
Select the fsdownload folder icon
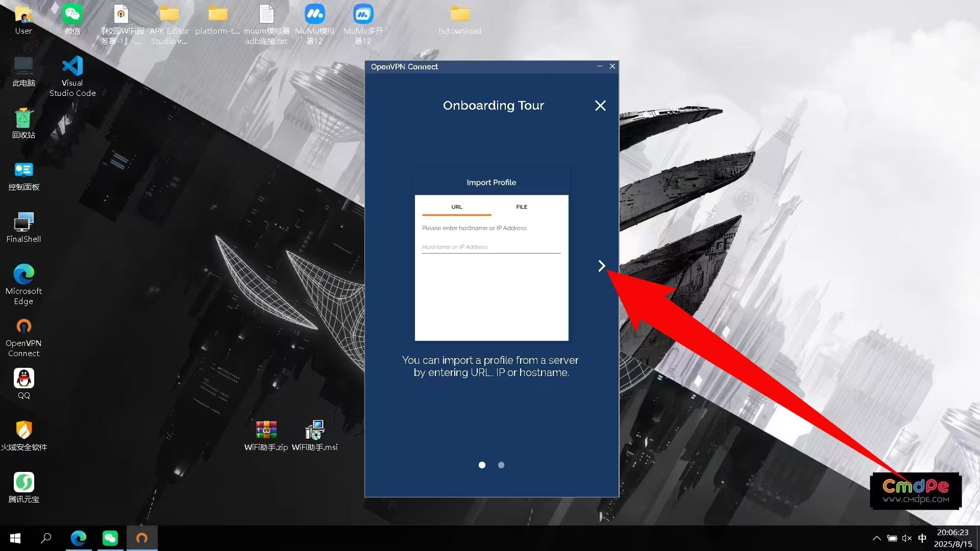point(460,20)
